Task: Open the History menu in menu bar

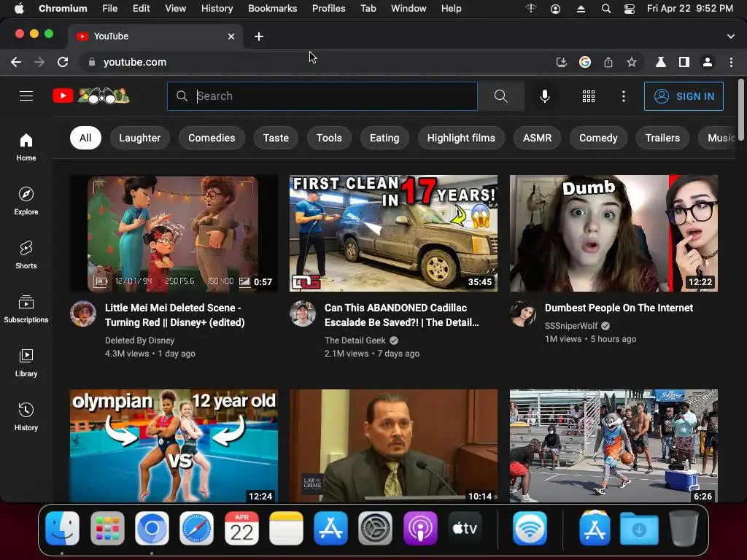Action: (x=217, y=9)
